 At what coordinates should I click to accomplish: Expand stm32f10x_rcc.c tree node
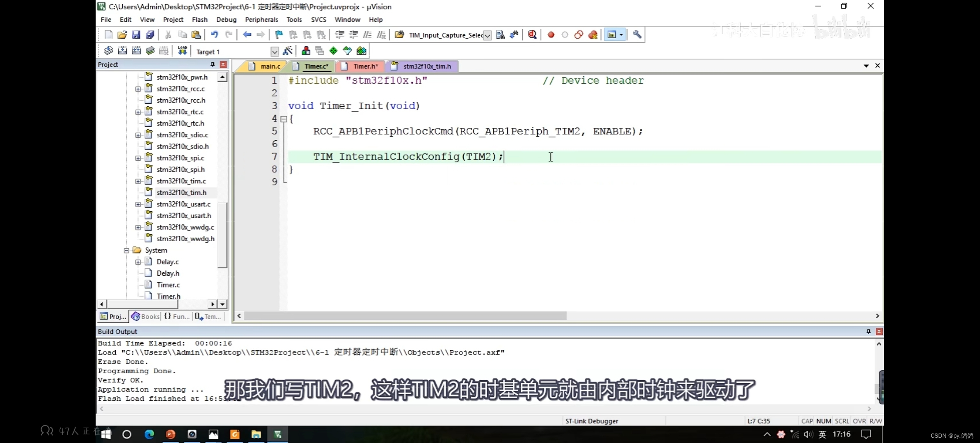coord(138,89)
